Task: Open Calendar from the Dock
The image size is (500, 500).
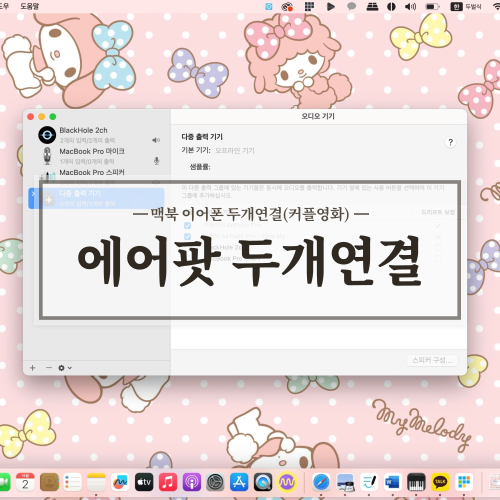Action: pyautogui.click(x=25, y=482)
